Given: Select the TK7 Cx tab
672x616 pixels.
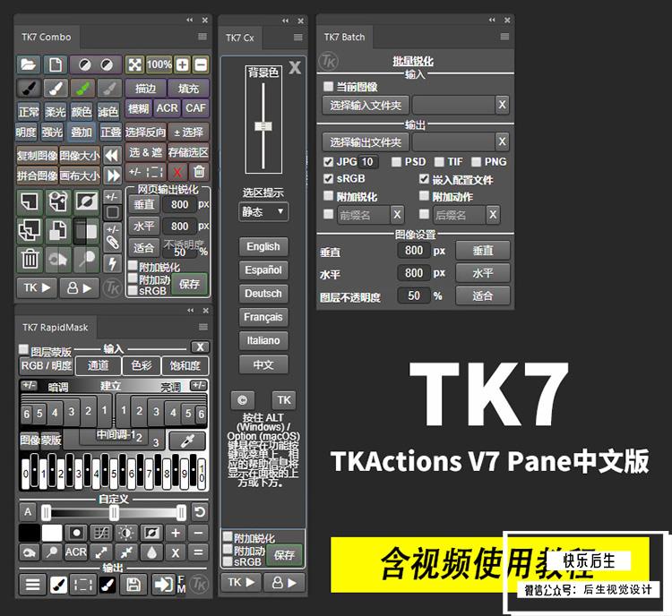Looking at the screenshot, I should tap(240, 38).
